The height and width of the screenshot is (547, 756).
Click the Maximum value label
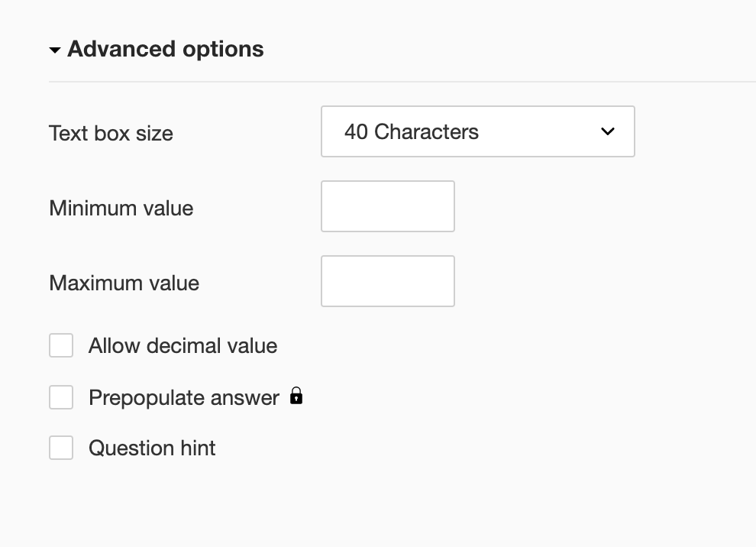click(124, 283)
